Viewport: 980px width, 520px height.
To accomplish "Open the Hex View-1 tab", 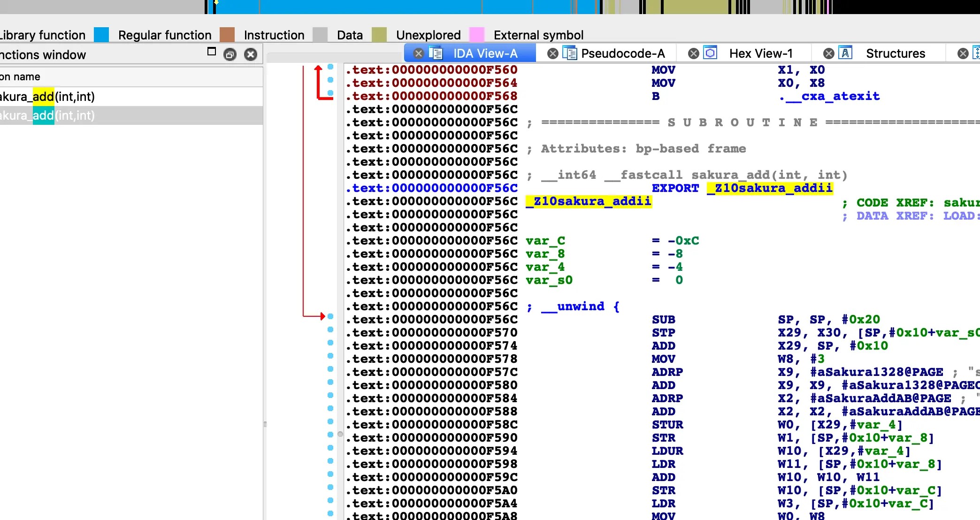I will pyautogui.click(x=760, y=54).
